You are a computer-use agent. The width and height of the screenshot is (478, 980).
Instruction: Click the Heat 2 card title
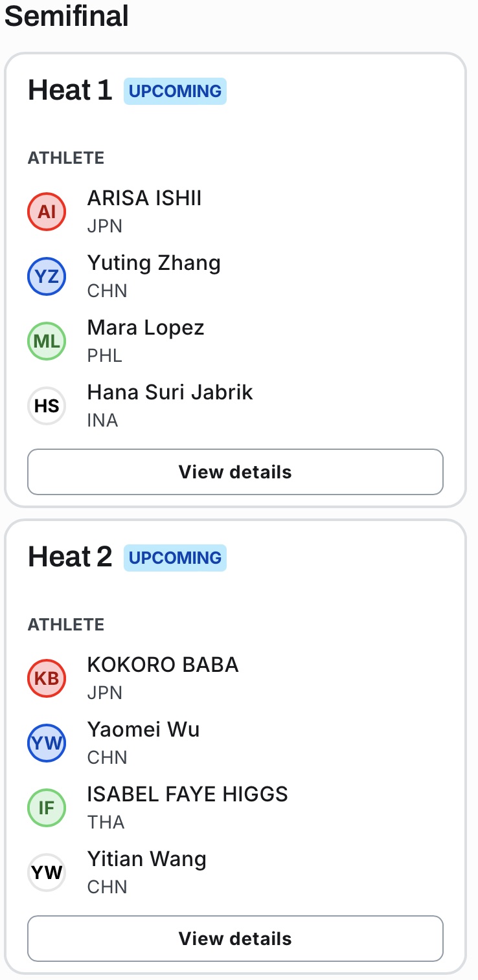[70, 557]
